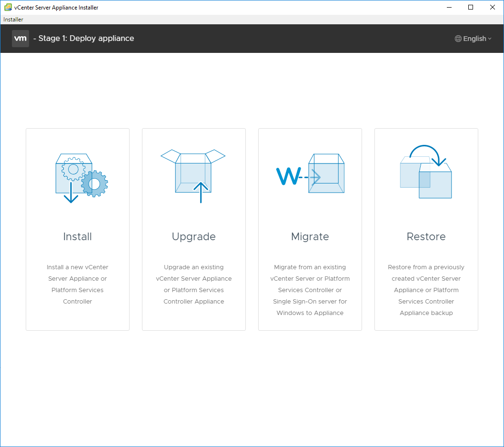Close the installer window

coord(493,7)
